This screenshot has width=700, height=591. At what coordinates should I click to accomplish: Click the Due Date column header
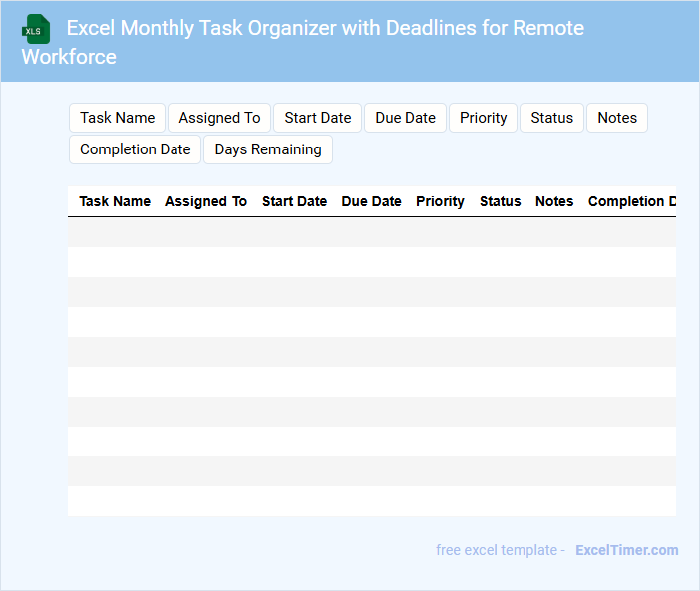click(x=371, y=201)
